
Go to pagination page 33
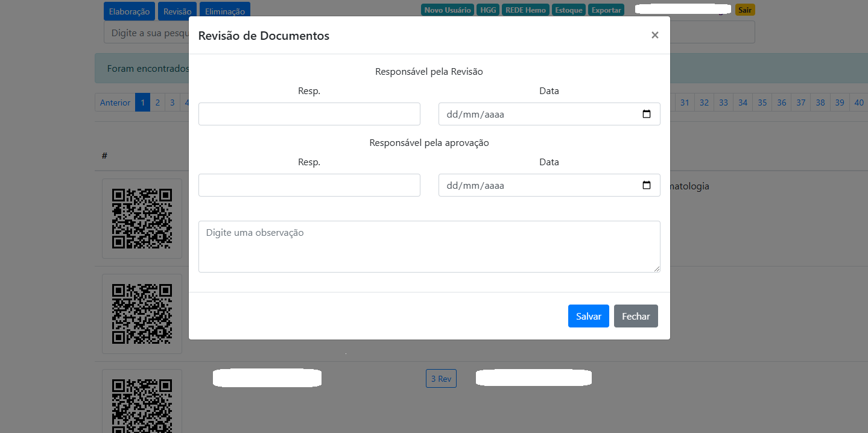click(723, 103)
